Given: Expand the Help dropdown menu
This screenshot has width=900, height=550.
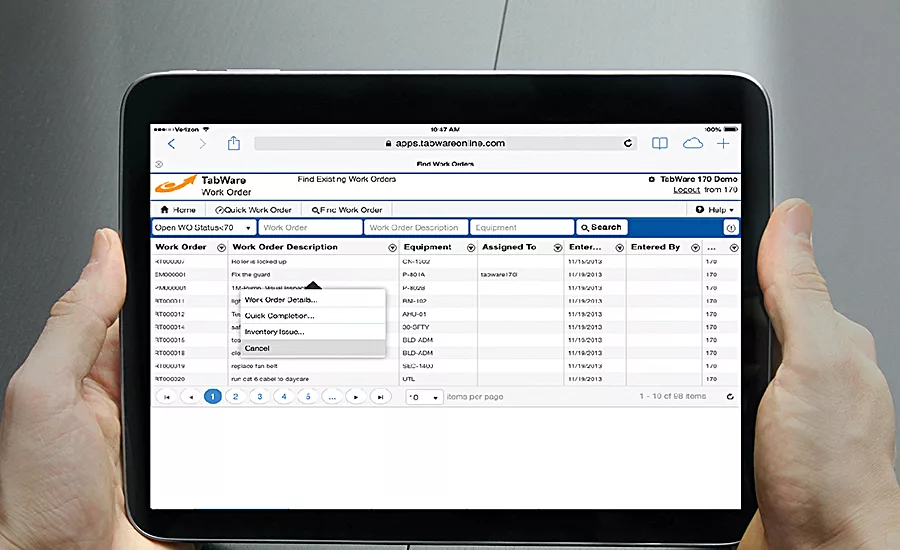Looking at the screenshot, I should tap(715, 210).
